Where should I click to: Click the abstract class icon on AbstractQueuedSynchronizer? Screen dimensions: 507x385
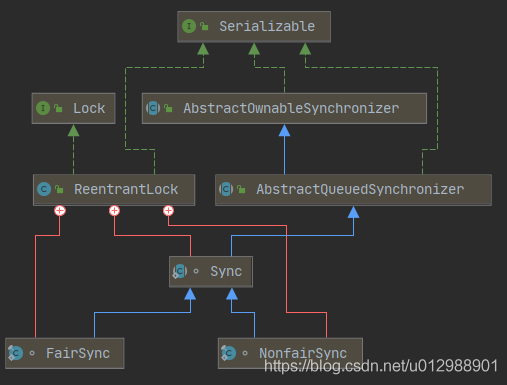coord(226,189)
